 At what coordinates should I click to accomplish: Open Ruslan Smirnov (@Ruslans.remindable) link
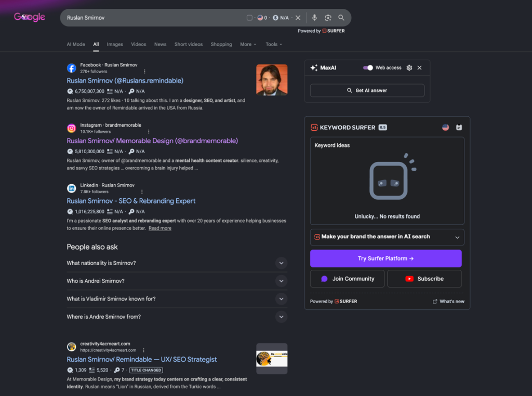pos(125,80)
